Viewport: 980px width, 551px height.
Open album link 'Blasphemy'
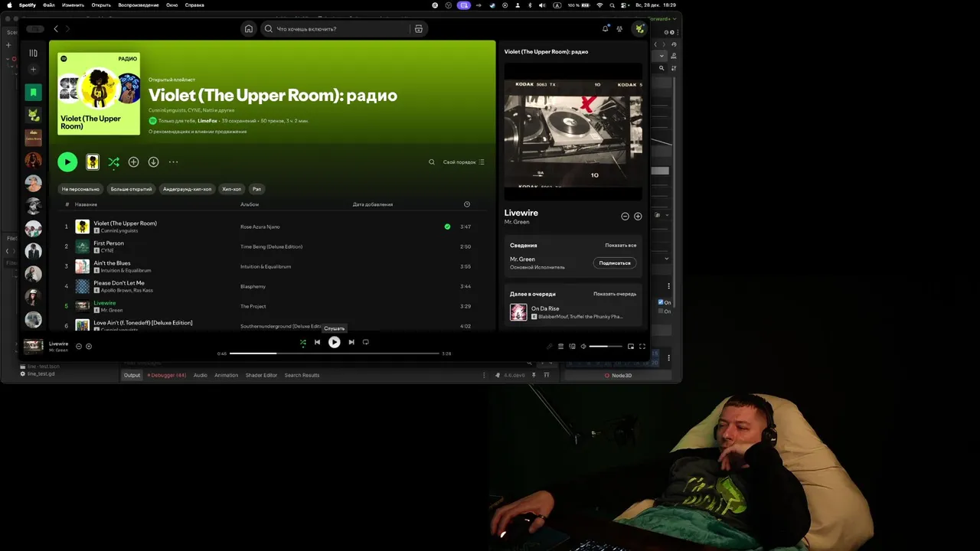coord(253,286)
